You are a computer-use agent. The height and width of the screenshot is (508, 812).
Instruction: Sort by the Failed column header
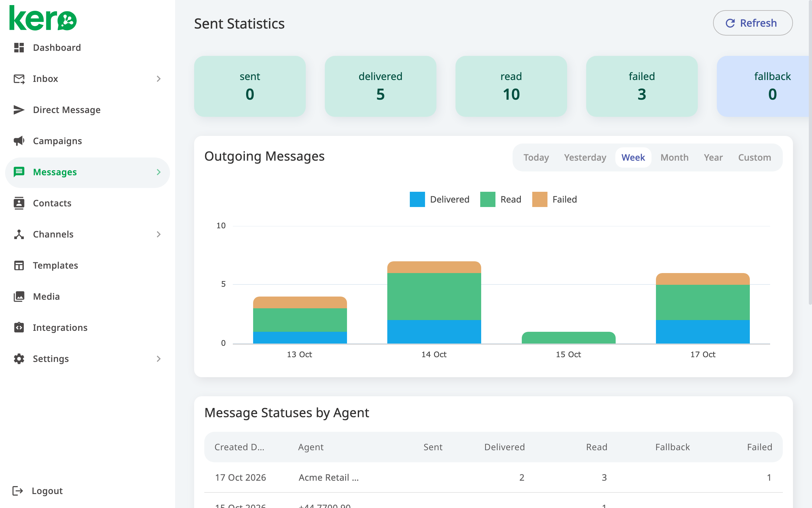click(760, 447)
